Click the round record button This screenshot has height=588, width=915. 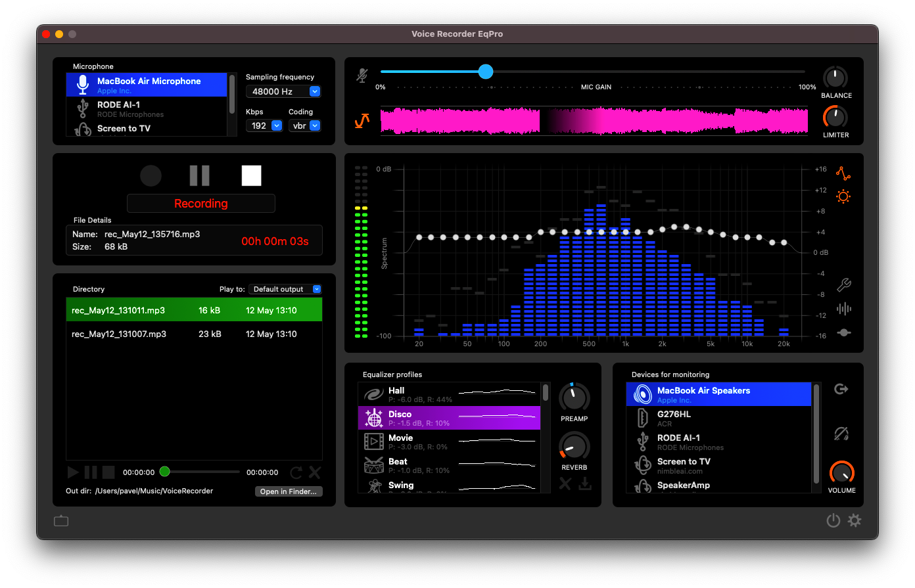[x=151, y=175]
